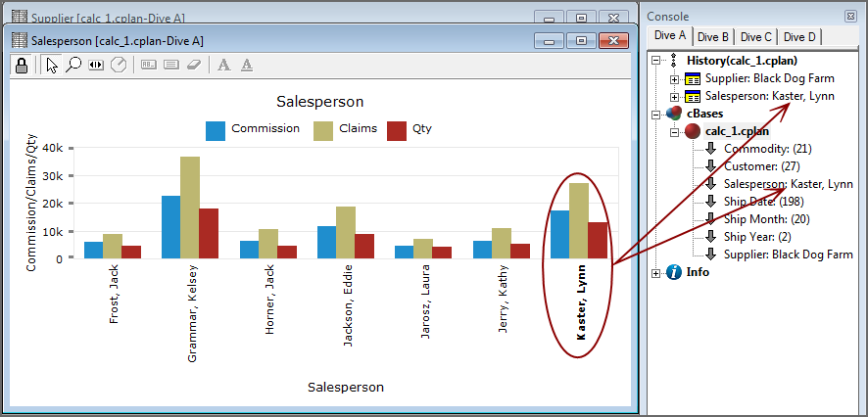Click the dive arrow beside Ship Month: (20)
Screen dimensions: 868x417
(711, 219)
